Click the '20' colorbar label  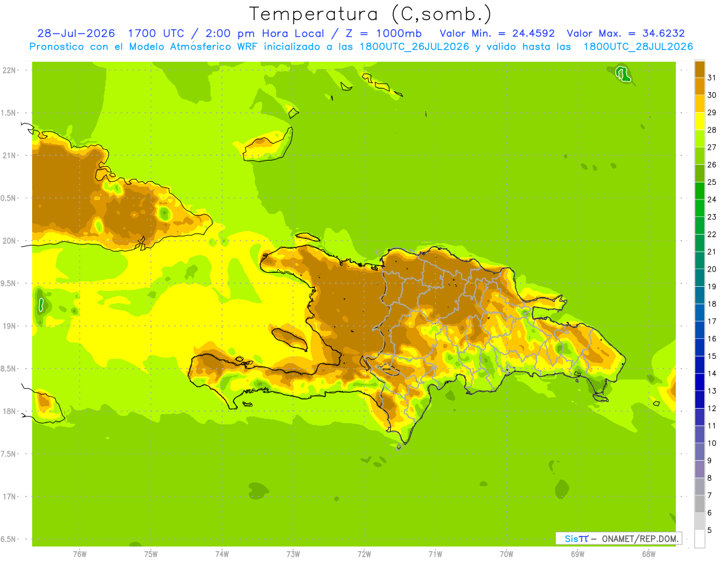(x=712, y=269)
